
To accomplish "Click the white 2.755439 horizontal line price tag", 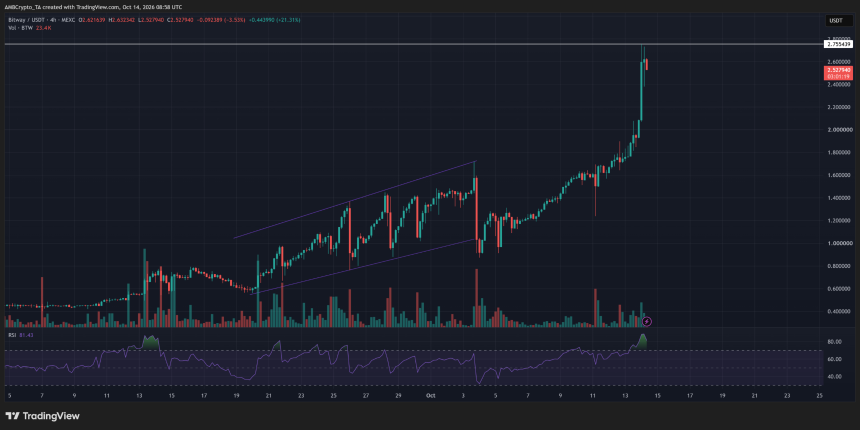I will (839, 43).
